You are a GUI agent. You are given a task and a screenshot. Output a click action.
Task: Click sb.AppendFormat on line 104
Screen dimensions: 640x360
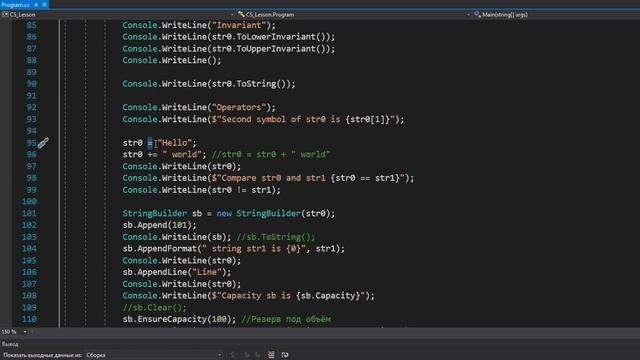click(160, 249)
